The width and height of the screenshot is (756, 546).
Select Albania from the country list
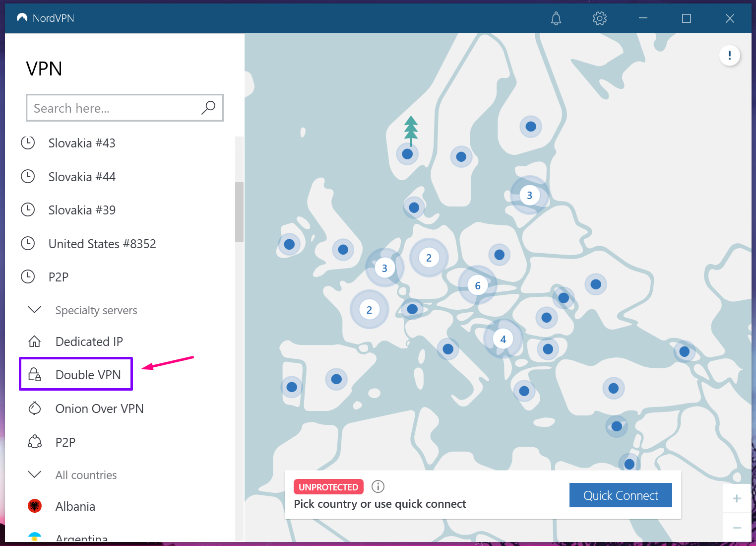tap(75, 506)
